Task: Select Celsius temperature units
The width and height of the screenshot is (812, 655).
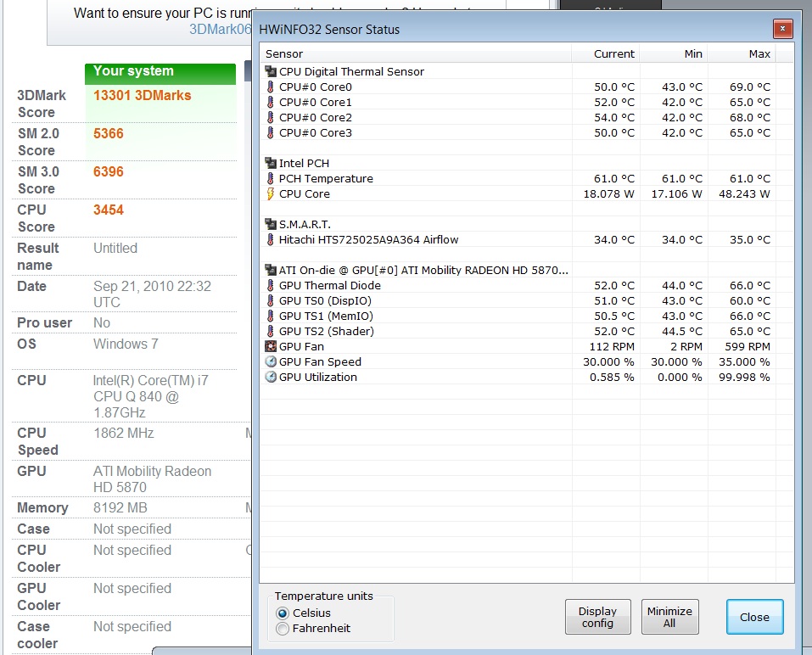Action: coord(283,613)
